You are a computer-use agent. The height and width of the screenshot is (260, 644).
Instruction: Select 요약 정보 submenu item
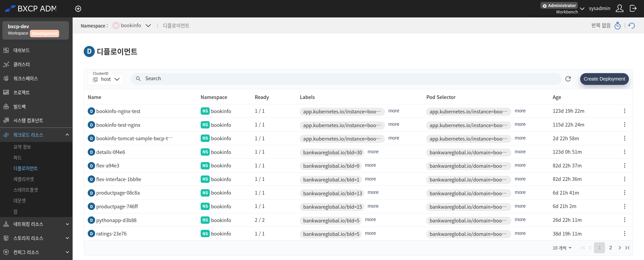(22, 147)
